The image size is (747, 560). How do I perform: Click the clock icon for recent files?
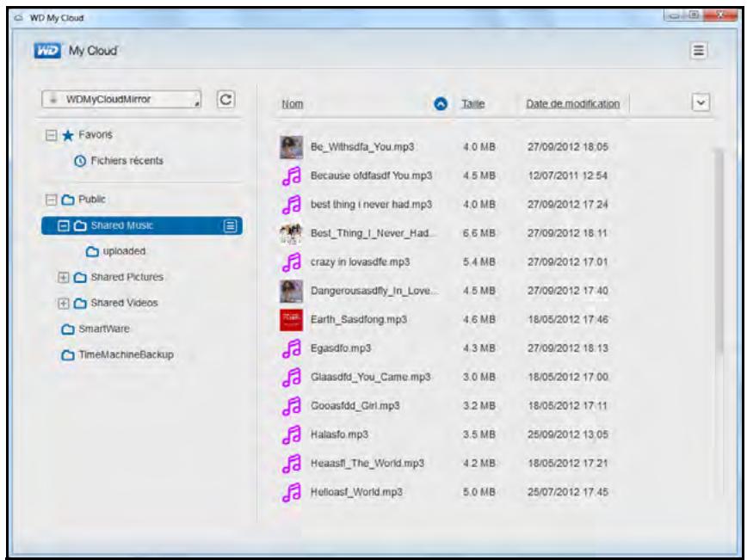pyautogui.click(x=80, y=161)
